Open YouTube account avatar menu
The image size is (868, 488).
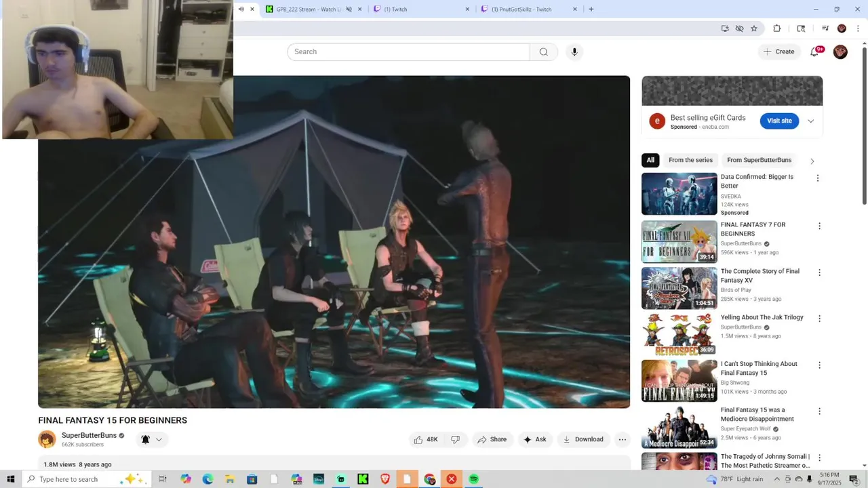(x=840, y=52)
